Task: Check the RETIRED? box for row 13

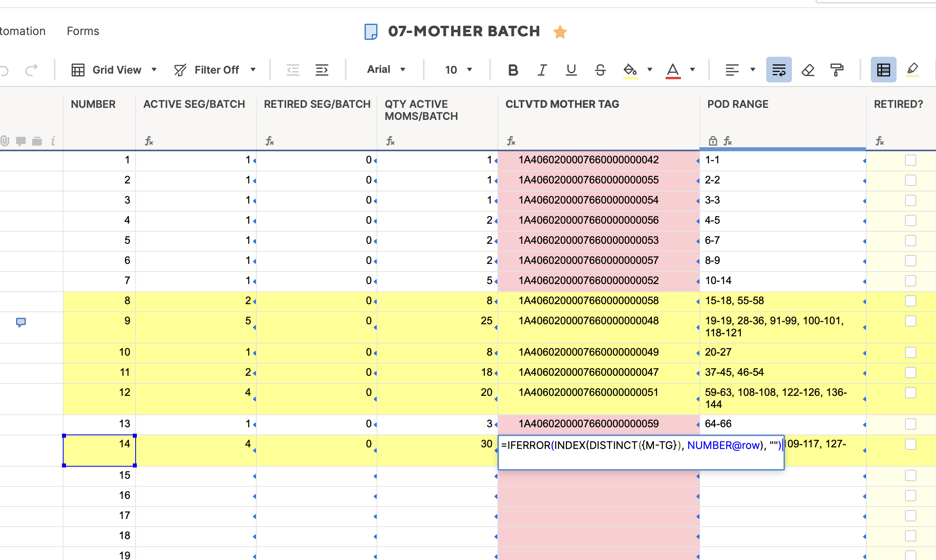Action: point(911,424)
